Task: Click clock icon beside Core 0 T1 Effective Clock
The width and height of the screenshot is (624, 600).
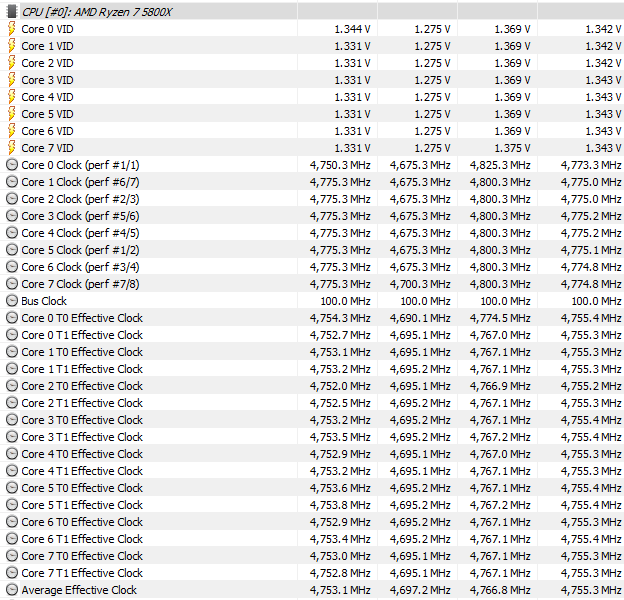Action: point(12,335)
